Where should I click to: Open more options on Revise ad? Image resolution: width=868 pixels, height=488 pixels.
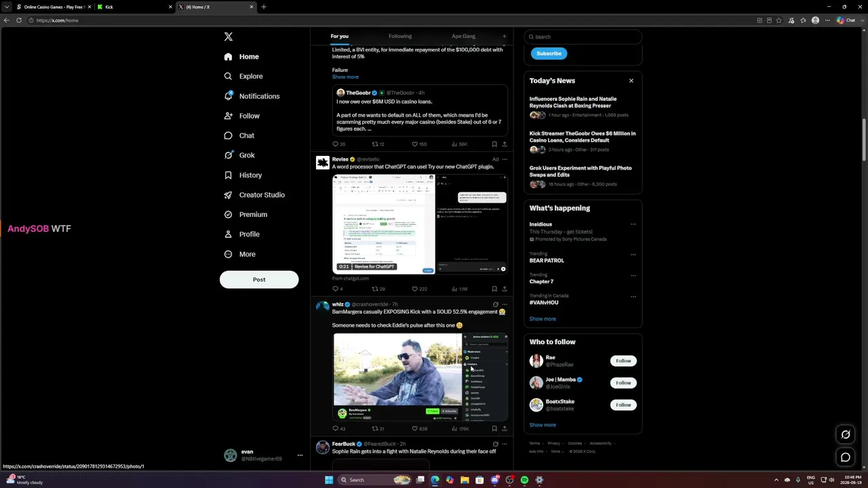pos(505,159)
